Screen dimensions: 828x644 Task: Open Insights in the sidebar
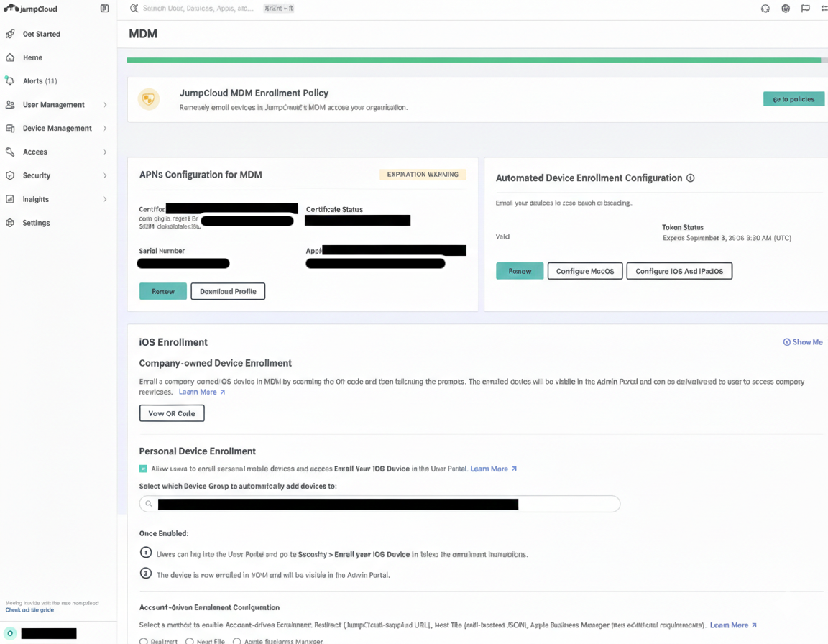[x=35, y=199]
